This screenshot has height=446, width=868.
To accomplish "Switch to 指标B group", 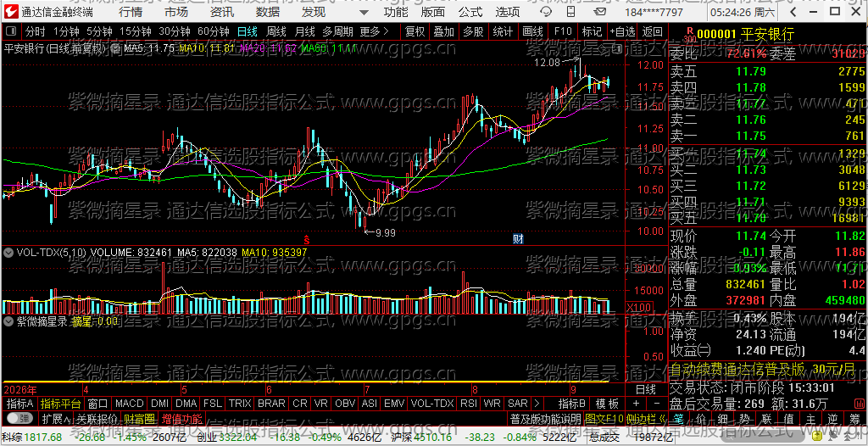I will coord(572,404).
